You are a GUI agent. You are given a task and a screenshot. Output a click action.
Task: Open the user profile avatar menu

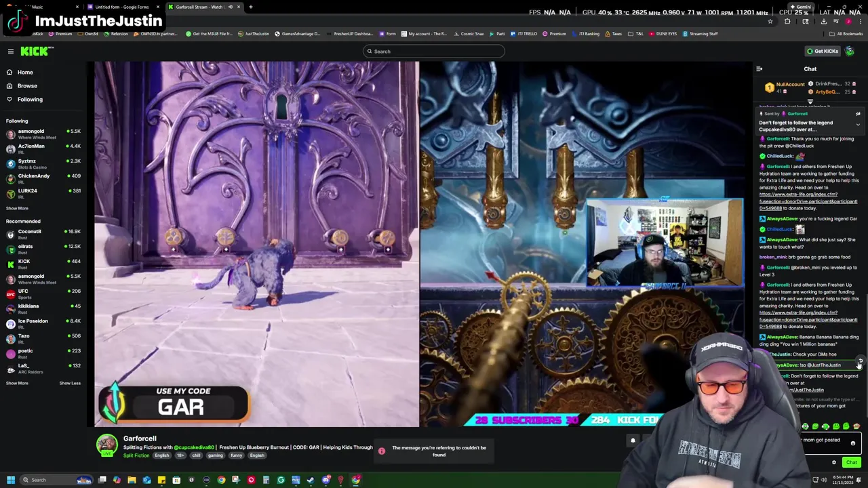coord(850,51)
